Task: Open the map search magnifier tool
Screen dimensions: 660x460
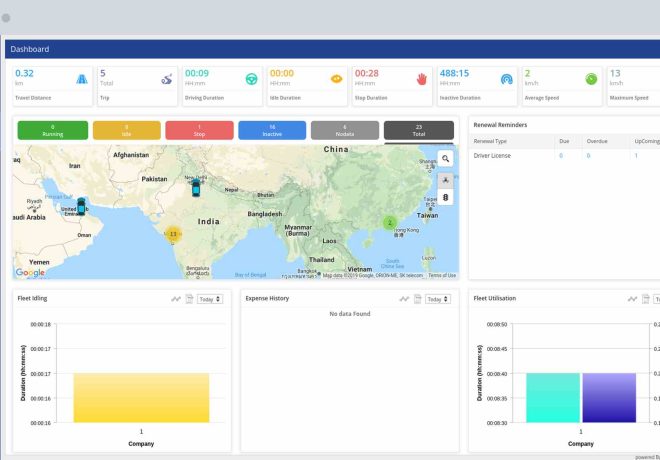Action: 446,158
